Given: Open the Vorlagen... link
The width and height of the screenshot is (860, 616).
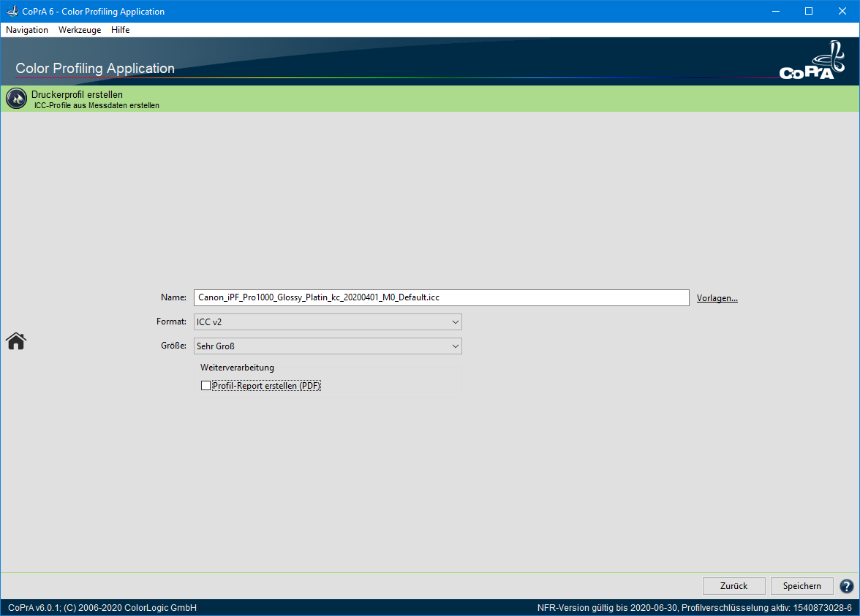Looking at the screenshot, I should pos(717,298).
